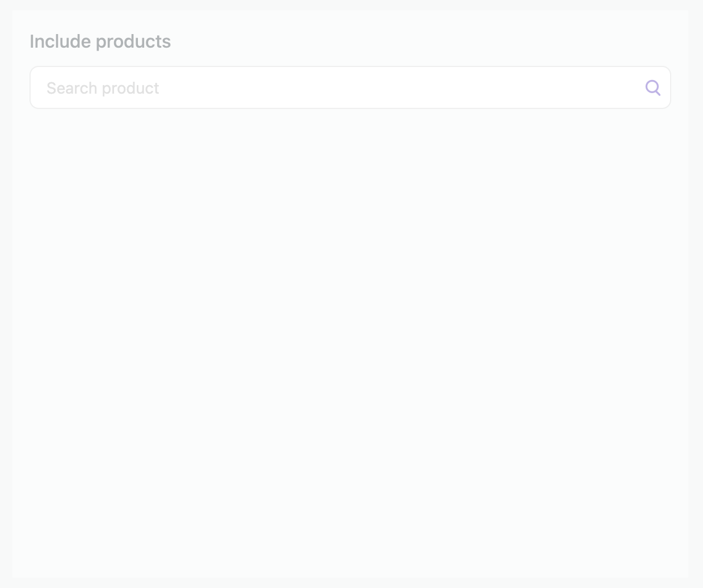The width and height of the screenshot is (703, 588).
Task: Click the Include products section title
Action: coord(100,41)
